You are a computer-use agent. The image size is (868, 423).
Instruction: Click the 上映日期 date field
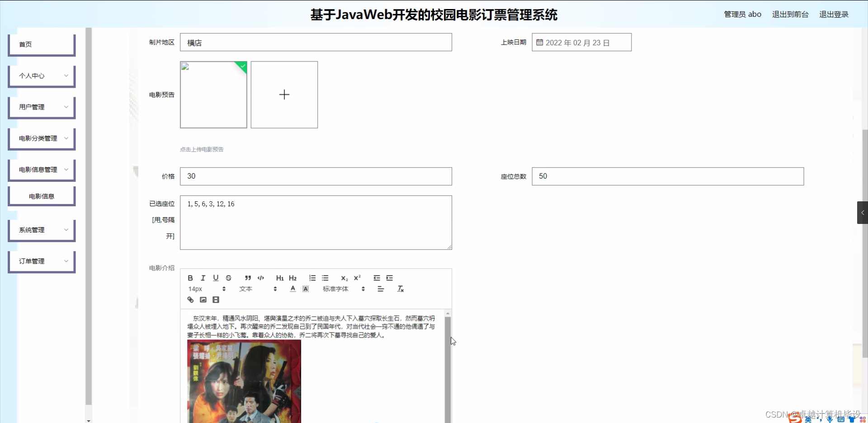(581, 42)
